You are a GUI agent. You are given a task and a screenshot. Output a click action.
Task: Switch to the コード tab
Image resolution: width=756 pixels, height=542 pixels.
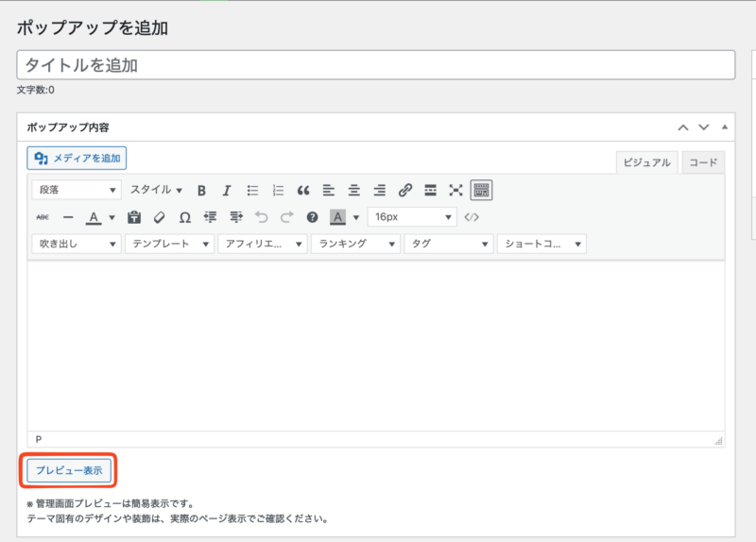(703, 162)
